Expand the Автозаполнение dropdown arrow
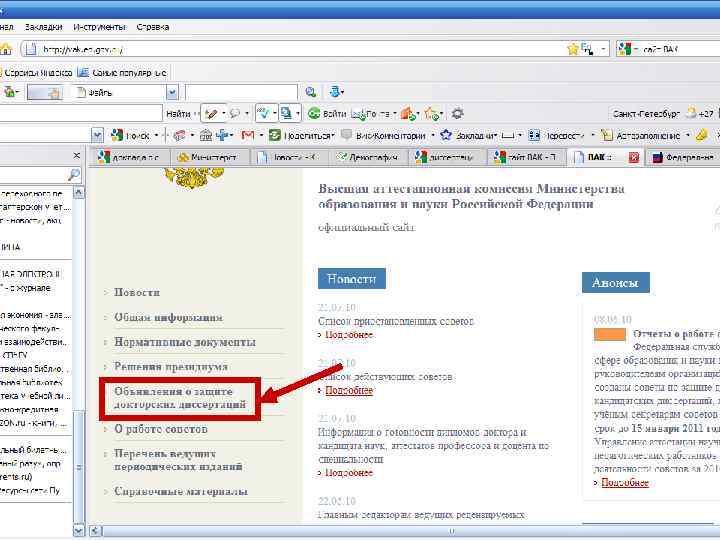 pos(687,135)
